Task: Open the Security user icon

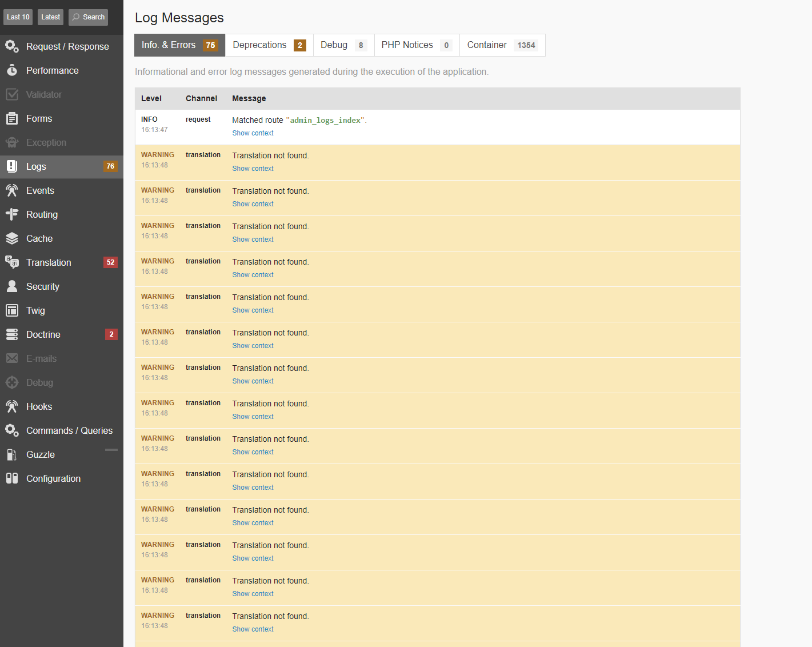Action: pyautogui.click(x=12, y=286)
